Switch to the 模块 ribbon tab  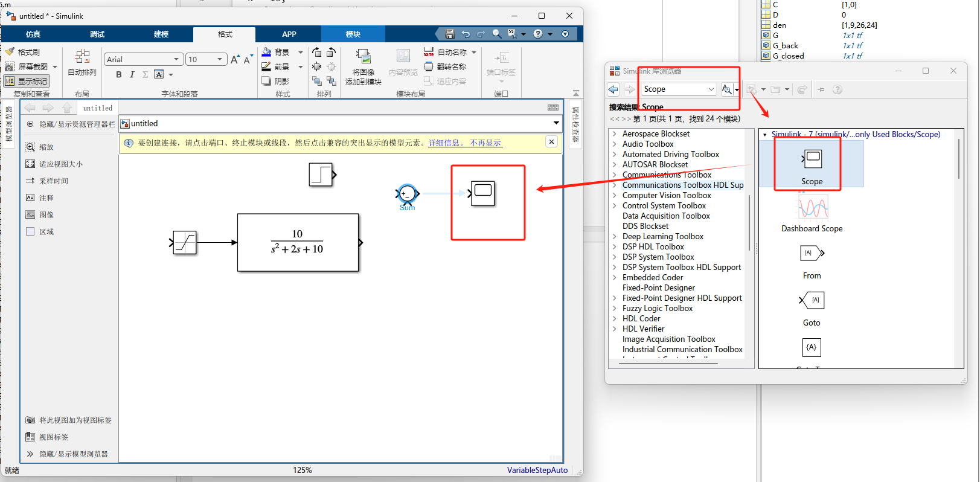pos(353,34)
